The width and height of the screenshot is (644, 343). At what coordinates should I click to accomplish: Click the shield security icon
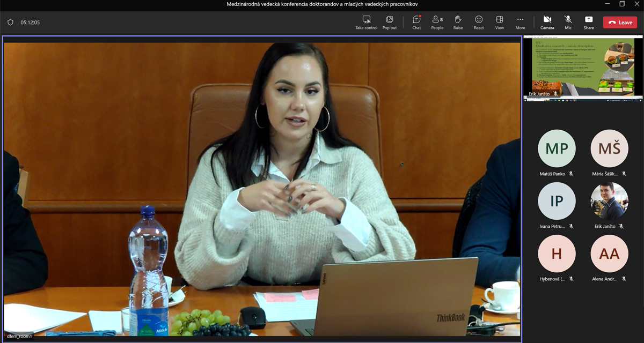point(10,23)
